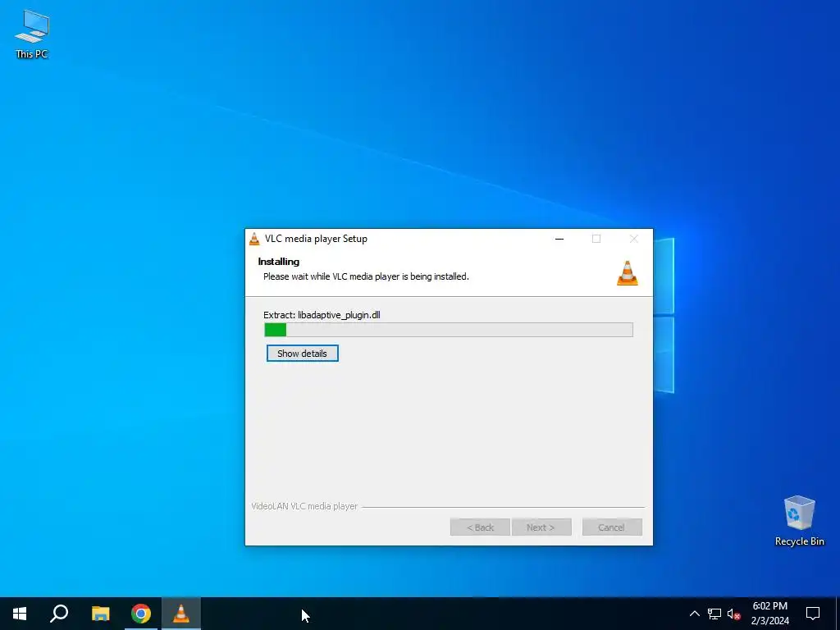The height and width of the screenshot is (630, 840).
Task: Select VLC setup taskbar icon
Action: click(x=181, y=614)
